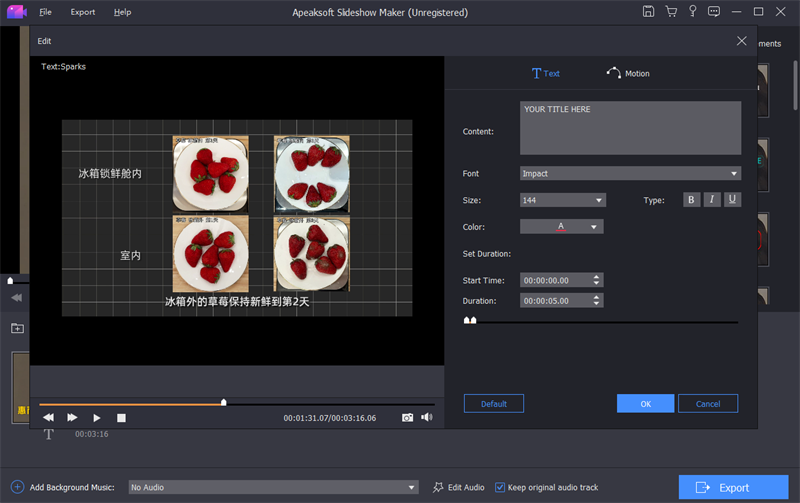Click the Content text field
Viewport: 800px width, 503px height.
tap(630, 128)
